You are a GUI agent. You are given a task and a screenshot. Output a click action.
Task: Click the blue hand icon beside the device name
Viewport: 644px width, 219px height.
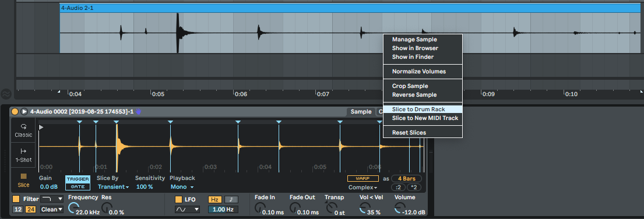(138, 112)
